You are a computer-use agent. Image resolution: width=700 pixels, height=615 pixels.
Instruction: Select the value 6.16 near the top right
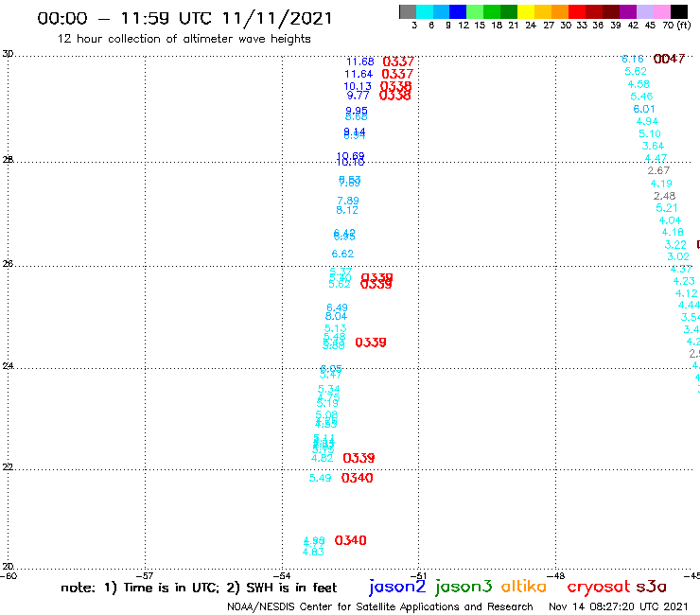pyautogui.click(x=633, y=59)
